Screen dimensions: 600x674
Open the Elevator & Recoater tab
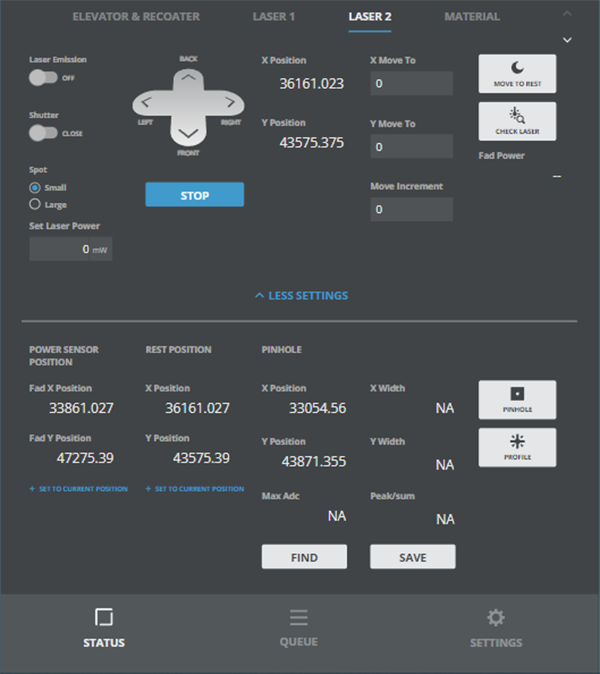[136, 17]
